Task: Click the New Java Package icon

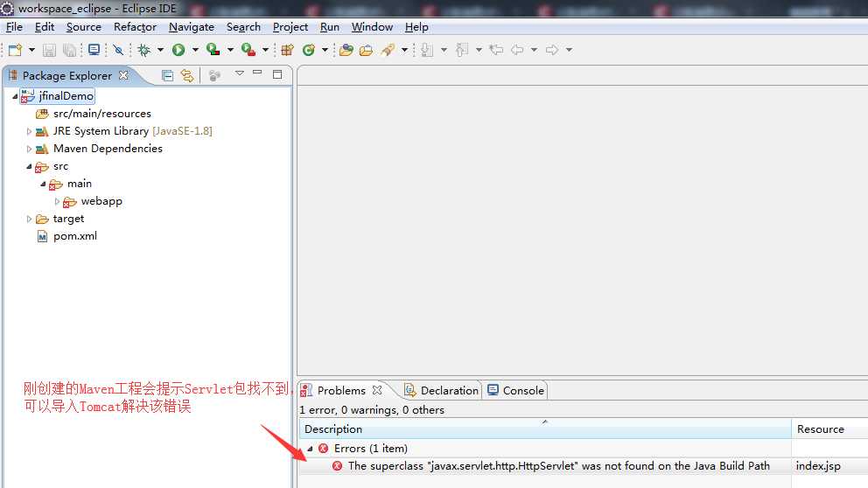Action: 287,50
